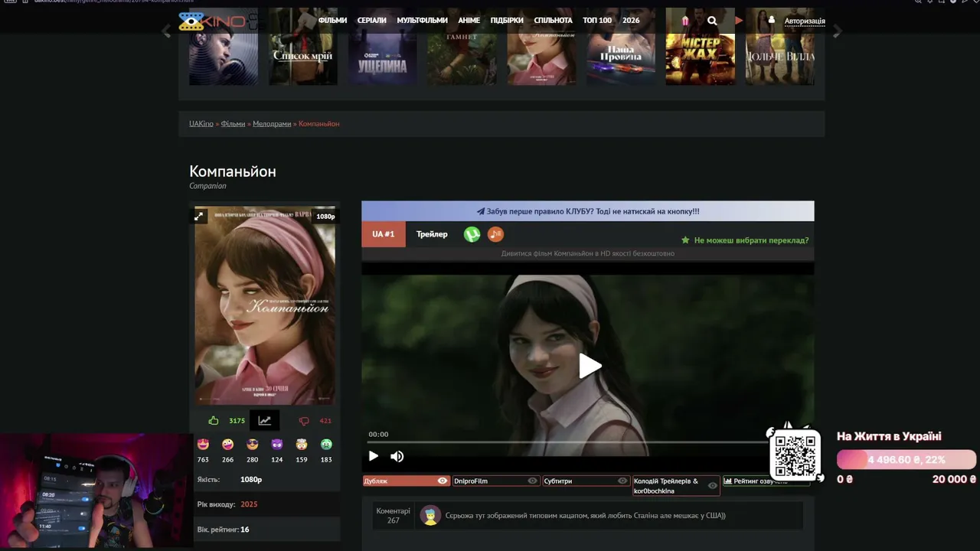This screenshot has width=980, height=551.
Task: Open the orange music soundtrack icon
Action: (495, 234)
